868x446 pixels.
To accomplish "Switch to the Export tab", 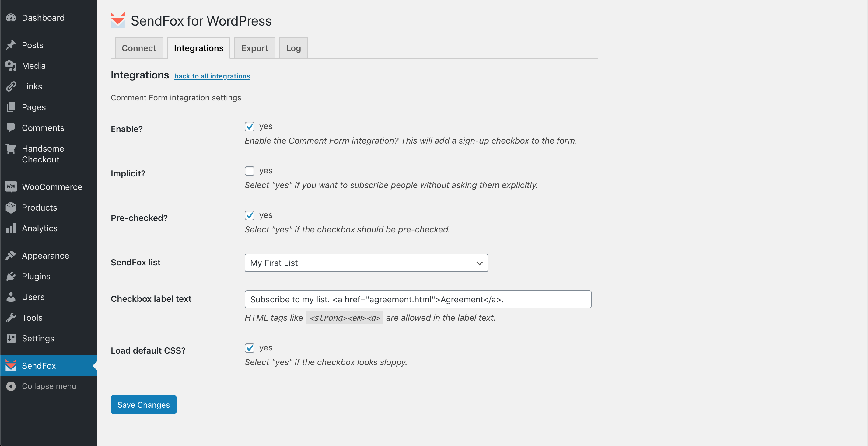I will pos(254,47).
